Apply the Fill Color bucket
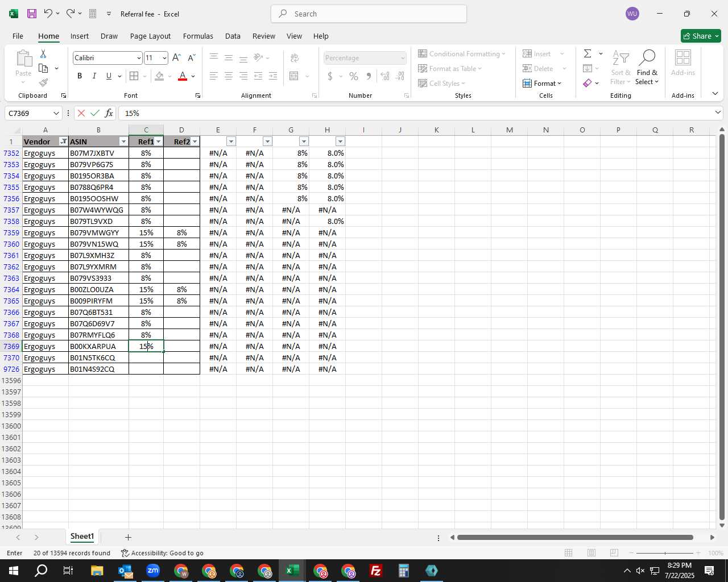The width and height of the screenshot is (728, 582). pyautogui.click(x=159, y=76)
